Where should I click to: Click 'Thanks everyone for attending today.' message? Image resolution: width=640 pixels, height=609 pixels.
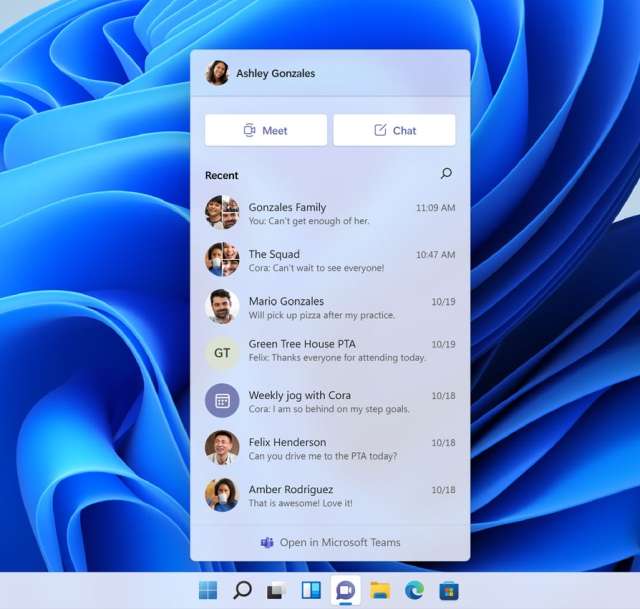click(x=349, y=358)
